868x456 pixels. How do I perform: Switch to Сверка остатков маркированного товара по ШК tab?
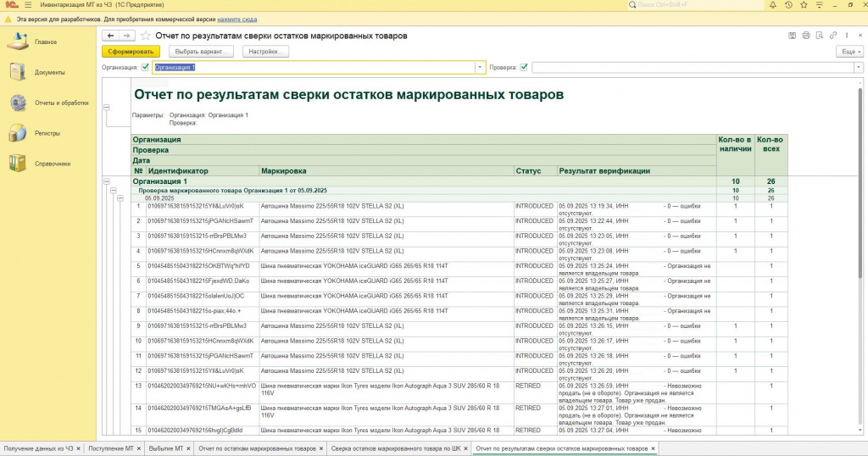pyautogui.click(x=396, y=449)
